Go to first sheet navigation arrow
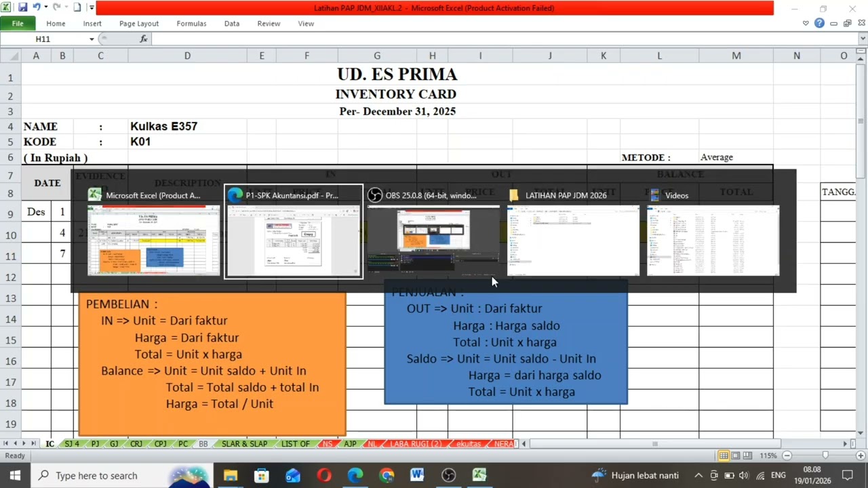The height and width of the screenshot is (488, 868). click(6, 444)
